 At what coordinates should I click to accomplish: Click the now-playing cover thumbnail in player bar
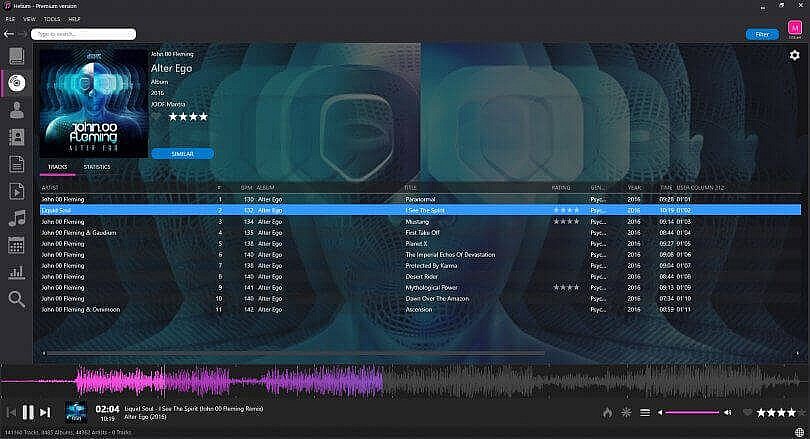[x=76, y=412]
